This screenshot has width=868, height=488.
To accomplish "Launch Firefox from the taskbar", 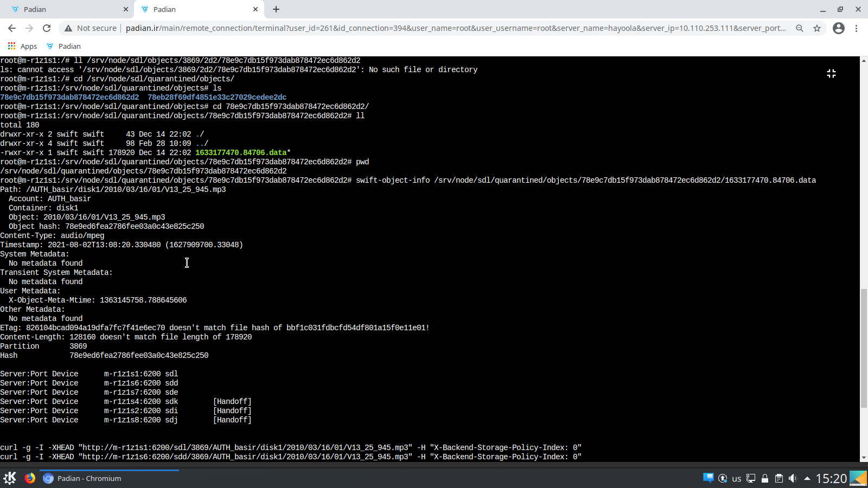I will pos(30,478).
